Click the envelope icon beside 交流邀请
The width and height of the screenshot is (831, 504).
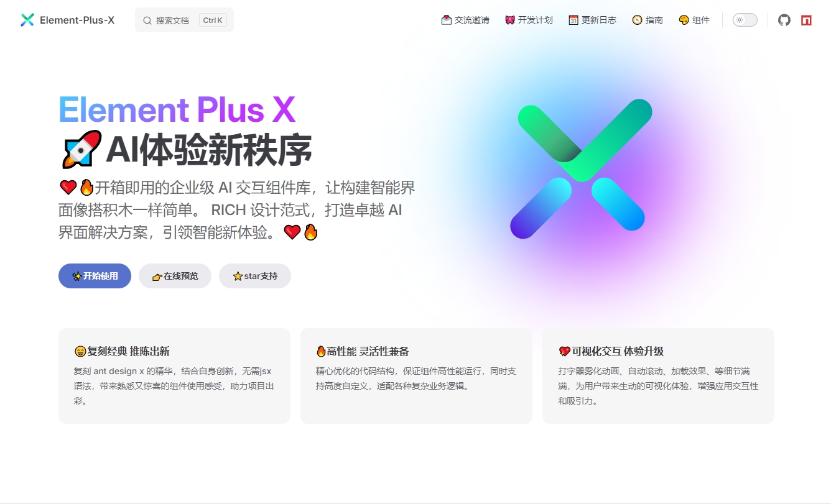click(x=446, y=20)
